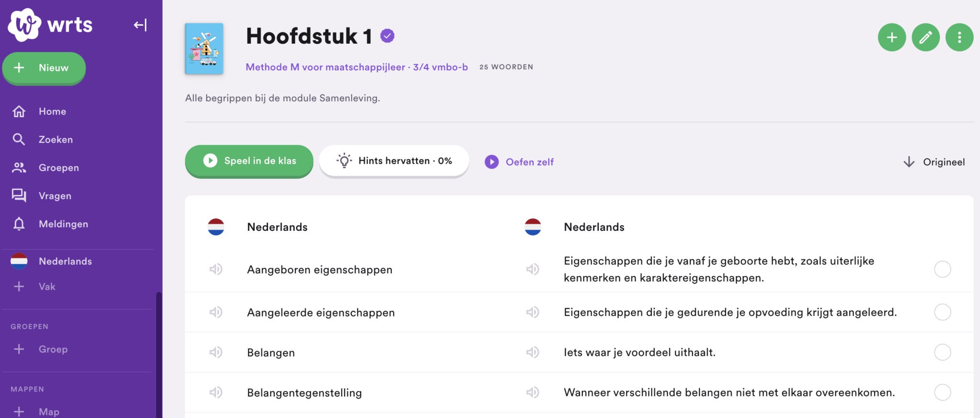Download the list via the Origineel icon
This screenshot has height=418, width=980.
(908, 162)
